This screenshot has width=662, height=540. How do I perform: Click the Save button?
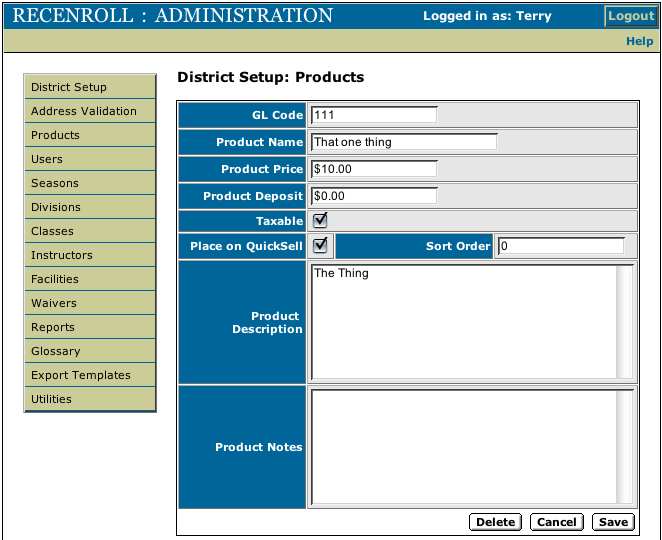click(x=613, y=522)
